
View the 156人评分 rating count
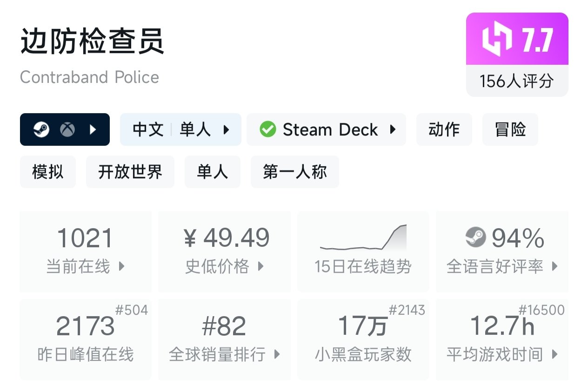(x=517, y=81)
